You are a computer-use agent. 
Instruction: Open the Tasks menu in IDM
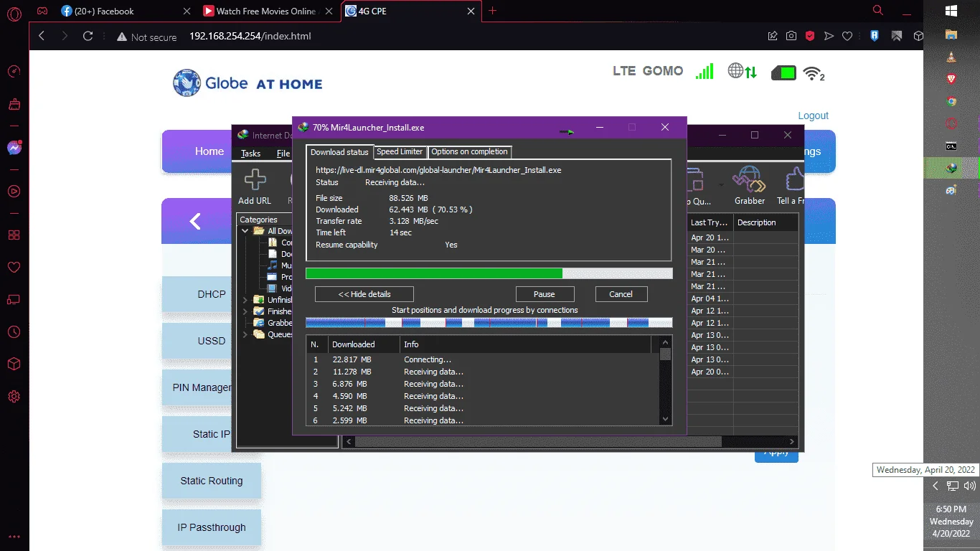coord(250,154)
